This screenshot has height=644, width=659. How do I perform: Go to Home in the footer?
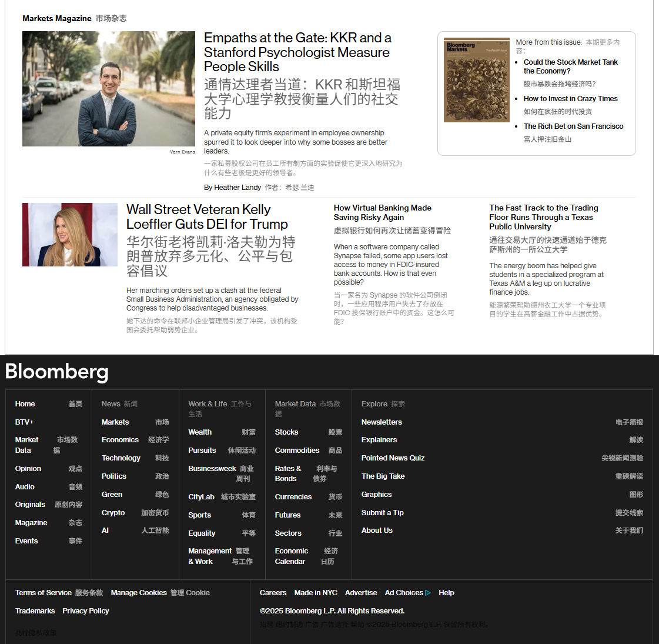point(25,404)
